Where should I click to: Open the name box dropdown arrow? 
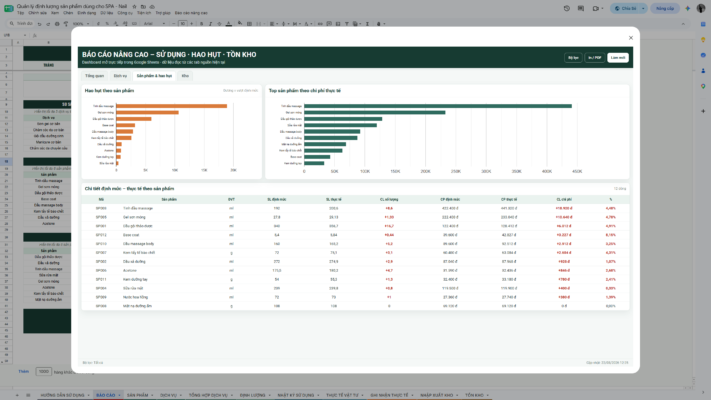pyautogui.click(x=24, y=35)
